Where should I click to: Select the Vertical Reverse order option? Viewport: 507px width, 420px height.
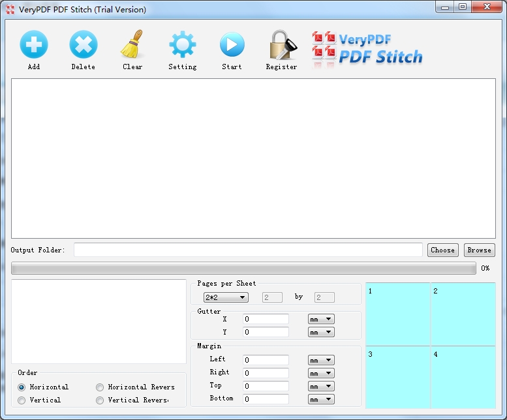(x=100, y=400)
